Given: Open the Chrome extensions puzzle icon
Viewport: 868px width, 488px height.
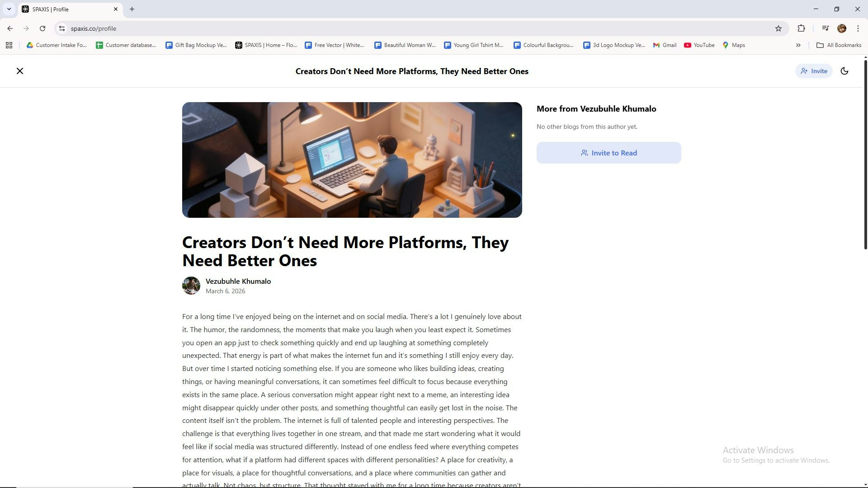Looking at the screenshot, I should pos(801,28).
